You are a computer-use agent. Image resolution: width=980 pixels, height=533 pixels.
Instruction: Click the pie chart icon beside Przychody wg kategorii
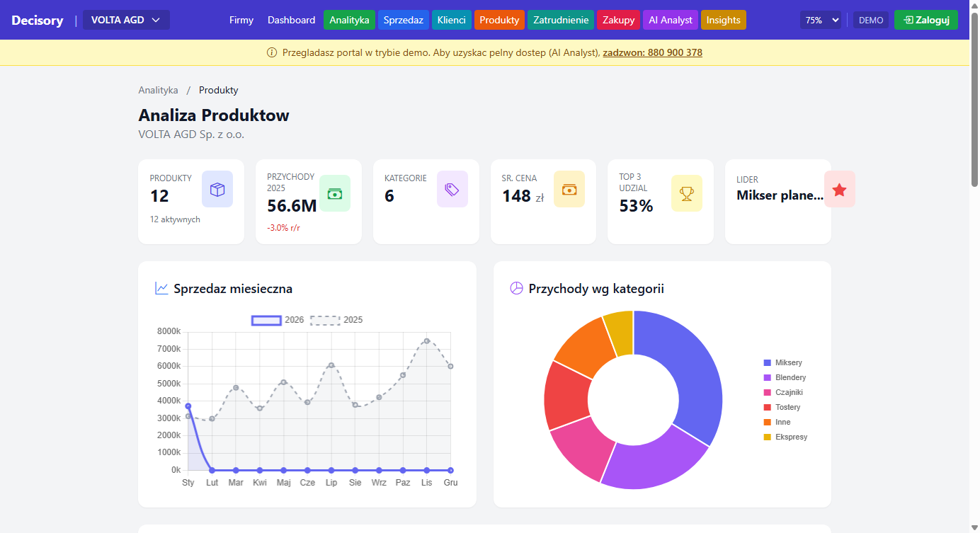pyautogui.click(x=516, y=288)
